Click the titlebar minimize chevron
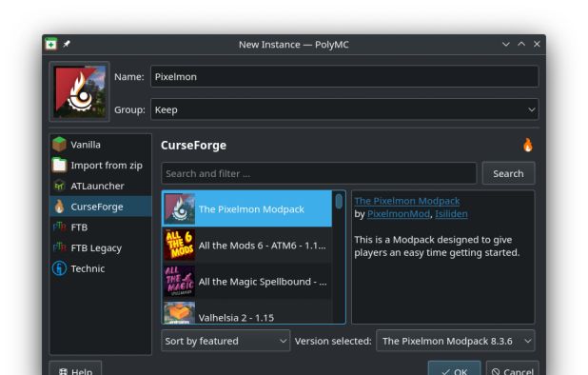This screenshot has height=375, width=588. [x=506, y=44]
